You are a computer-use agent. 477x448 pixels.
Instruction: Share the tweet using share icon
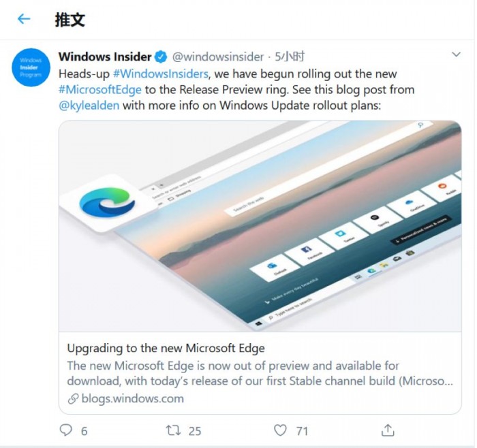(388, 430)
